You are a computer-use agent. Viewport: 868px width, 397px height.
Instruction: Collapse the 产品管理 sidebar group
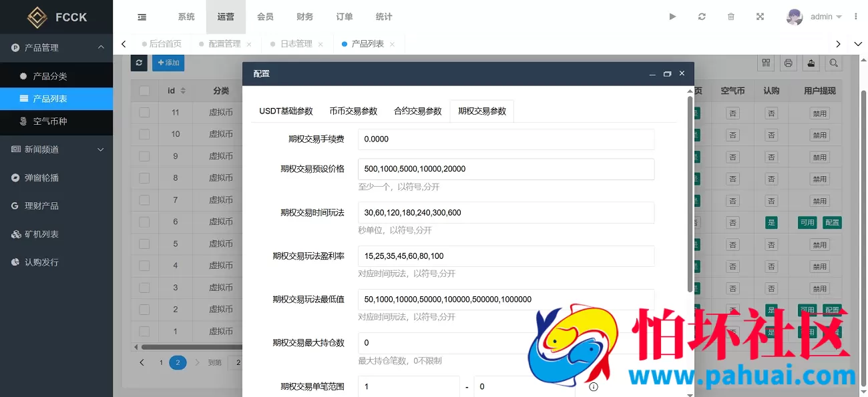(56, 47)
